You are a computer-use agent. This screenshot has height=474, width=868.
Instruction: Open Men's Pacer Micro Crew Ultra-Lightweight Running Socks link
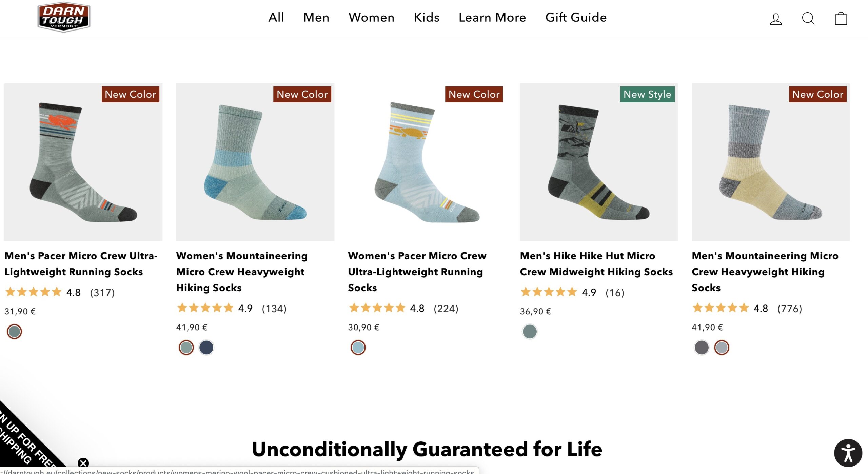[81, 263]
